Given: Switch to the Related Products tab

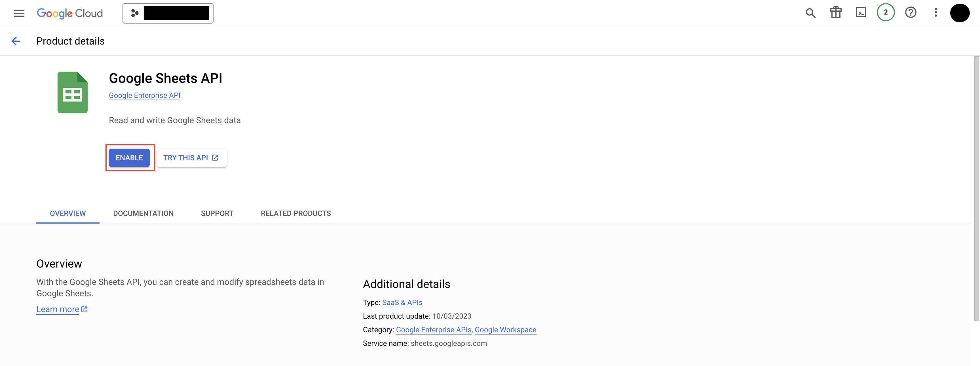Looking at the screenshot, I should [x=296, y=213].
